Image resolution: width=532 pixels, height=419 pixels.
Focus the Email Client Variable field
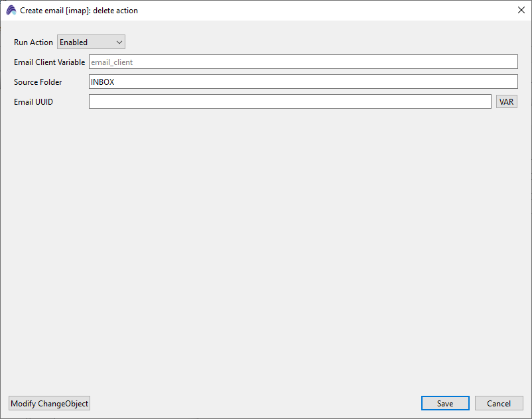302,62
